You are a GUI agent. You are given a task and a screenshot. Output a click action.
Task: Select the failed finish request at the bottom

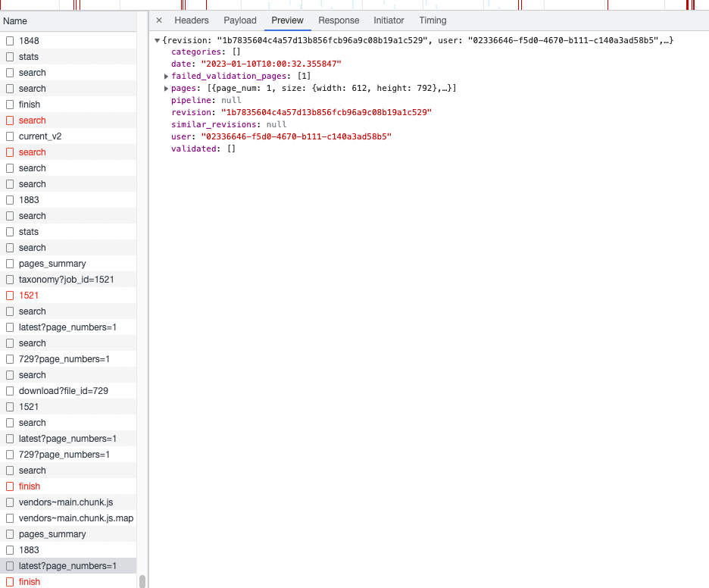click(x=31, y=581)
